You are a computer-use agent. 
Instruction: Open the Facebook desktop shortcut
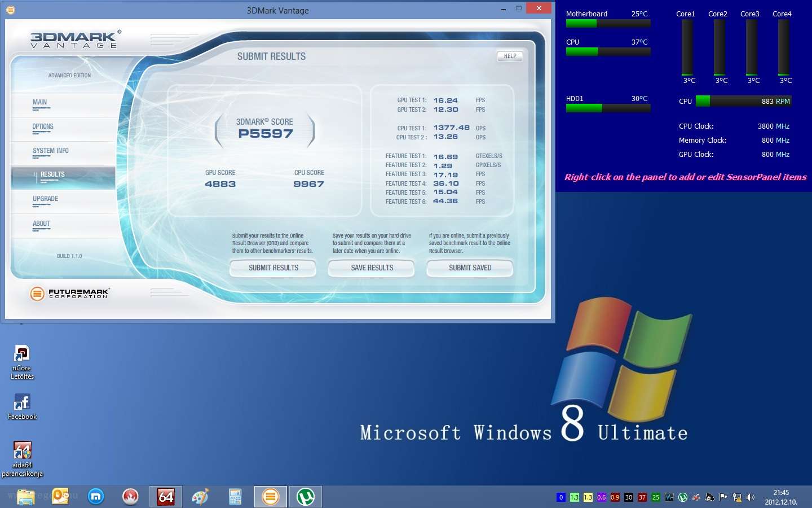[22, 407]
